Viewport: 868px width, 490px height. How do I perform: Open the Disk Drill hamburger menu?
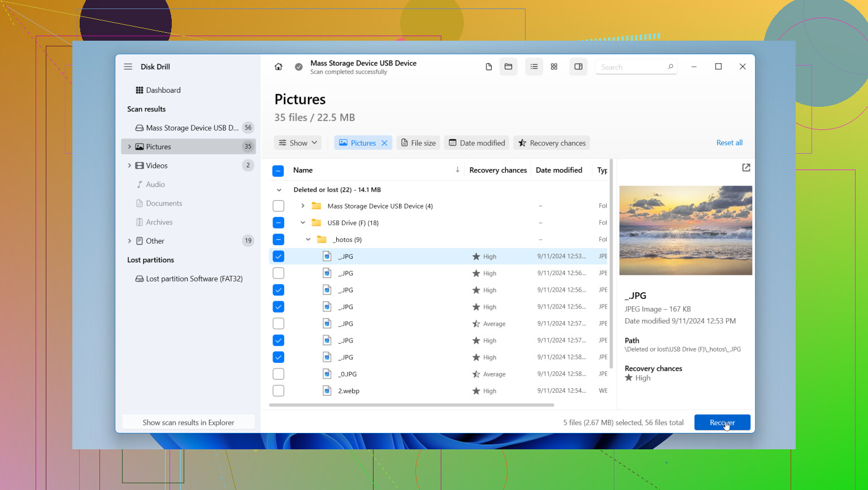click(x=128, y=67)
